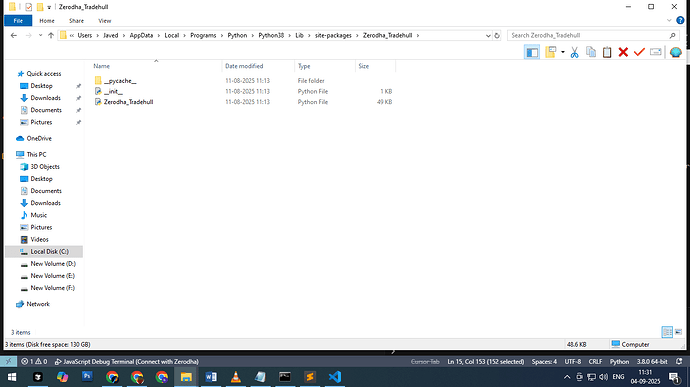Open the File ribbon tab
690x387 pixels.
[x=18, y=21]
